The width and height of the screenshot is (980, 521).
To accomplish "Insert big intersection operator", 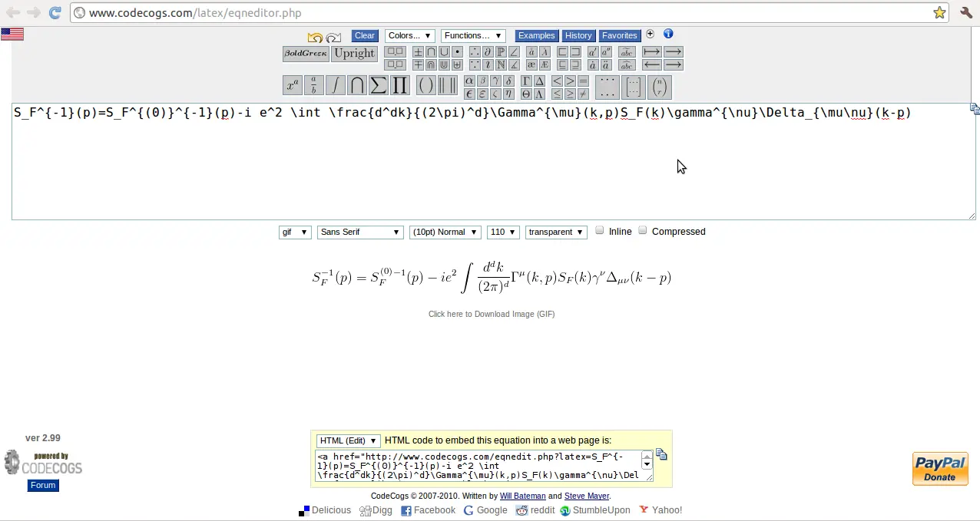I will pyautogui.click(x=356, y=86).
